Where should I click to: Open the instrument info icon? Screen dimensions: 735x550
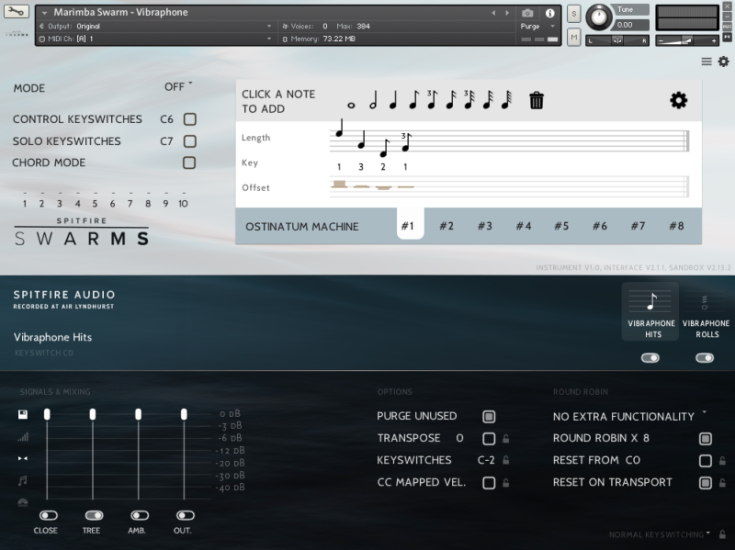tap(550, 13)
